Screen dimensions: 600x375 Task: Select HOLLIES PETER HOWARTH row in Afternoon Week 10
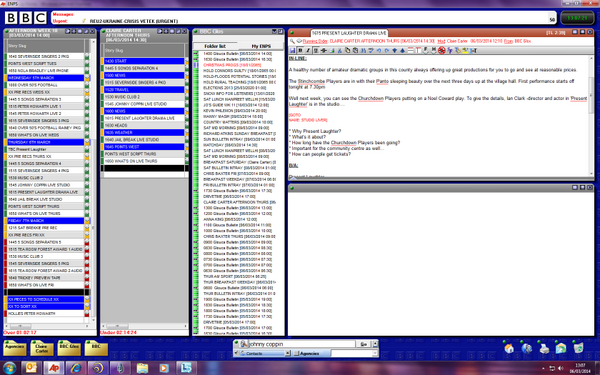47,313
